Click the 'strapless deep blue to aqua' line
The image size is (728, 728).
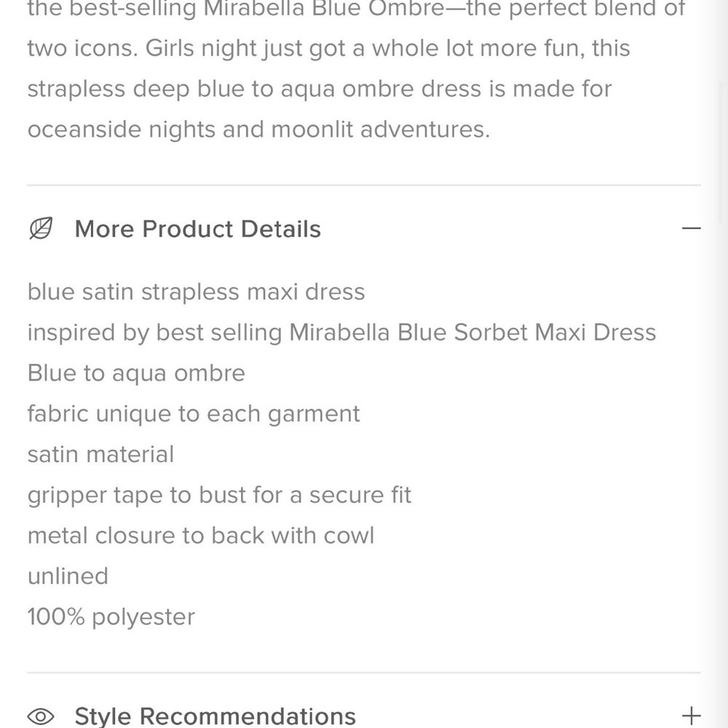tap(320, 89)
